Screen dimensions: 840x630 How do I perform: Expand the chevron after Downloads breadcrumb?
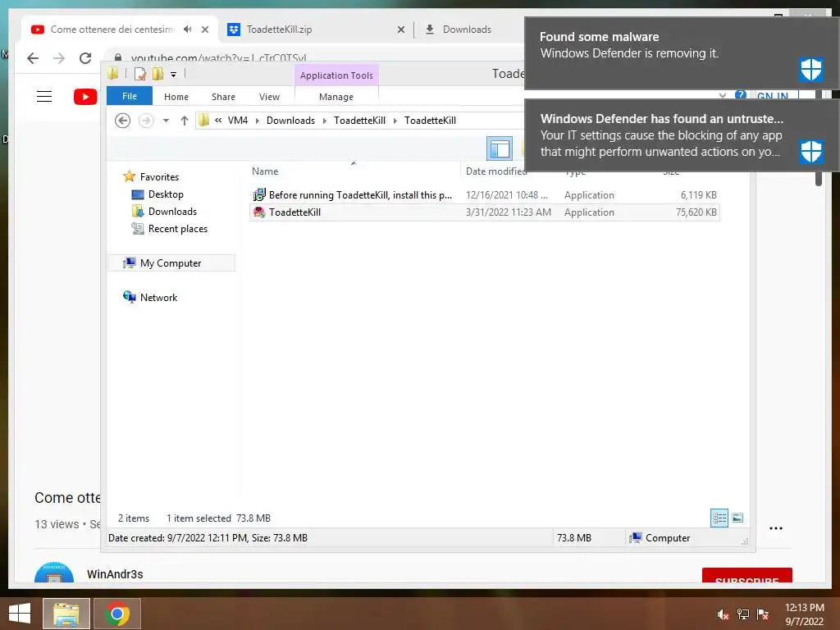[x=325, y=121]
